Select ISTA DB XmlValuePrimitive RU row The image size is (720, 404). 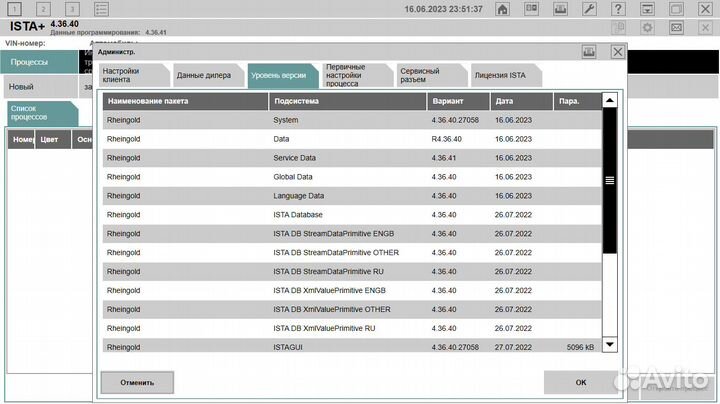(x=352, y=328)
